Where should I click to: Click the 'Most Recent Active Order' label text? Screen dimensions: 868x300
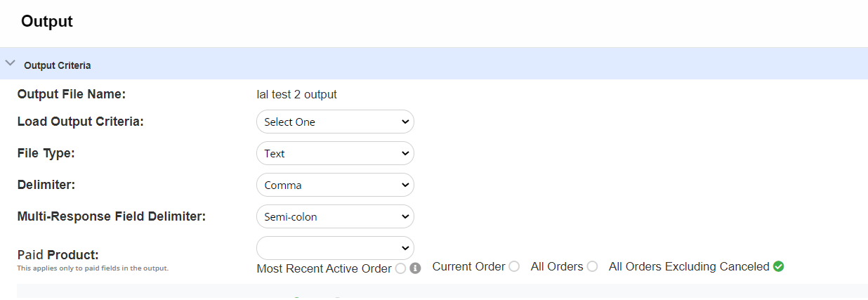324,268
